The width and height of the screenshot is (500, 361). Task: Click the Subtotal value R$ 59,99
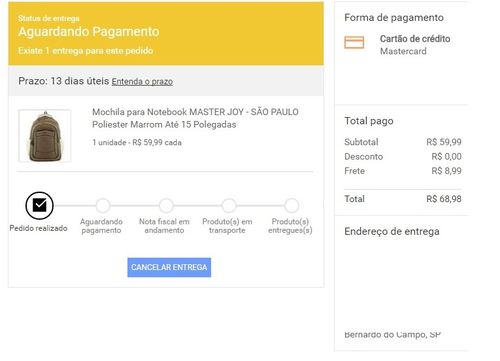click(x=444, y=142)
